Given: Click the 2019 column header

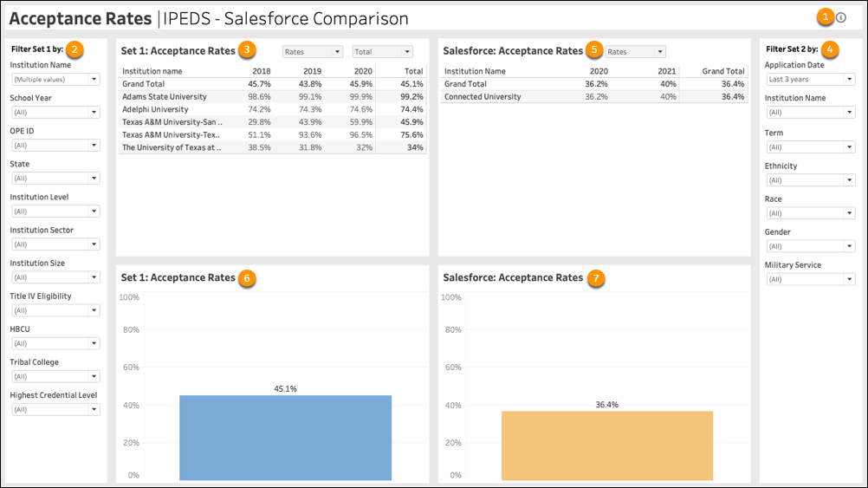Looking at the screenshot, I should (x=312, y=71).
